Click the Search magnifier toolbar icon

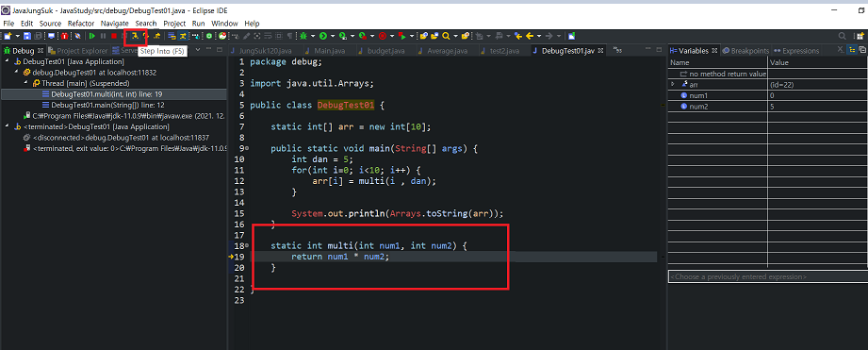click(x=446, y=36)
